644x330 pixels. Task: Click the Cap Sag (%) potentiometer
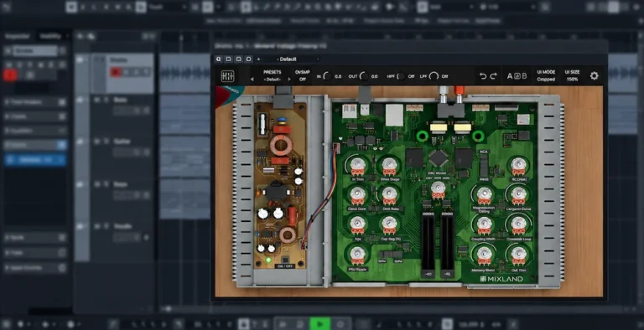point(389,224)
